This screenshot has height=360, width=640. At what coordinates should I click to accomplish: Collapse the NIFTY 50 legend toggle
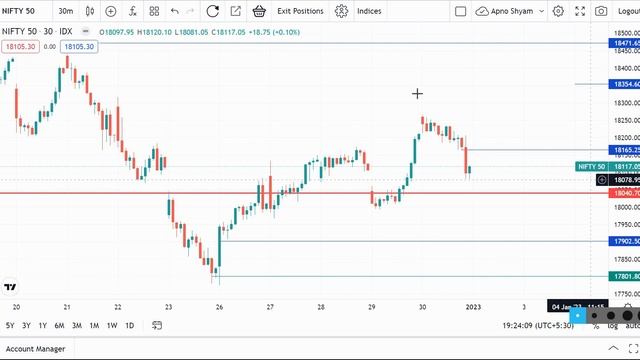coord(85,31)
